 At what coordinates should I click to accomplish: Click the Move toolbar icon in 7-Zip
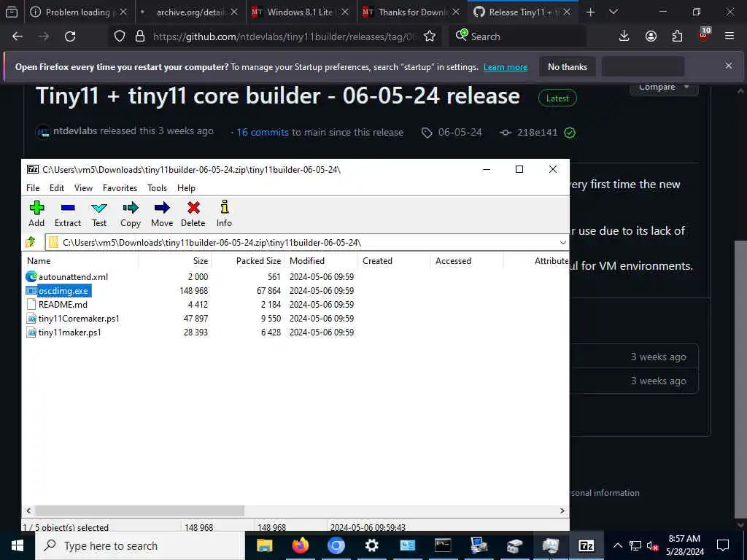162,214
